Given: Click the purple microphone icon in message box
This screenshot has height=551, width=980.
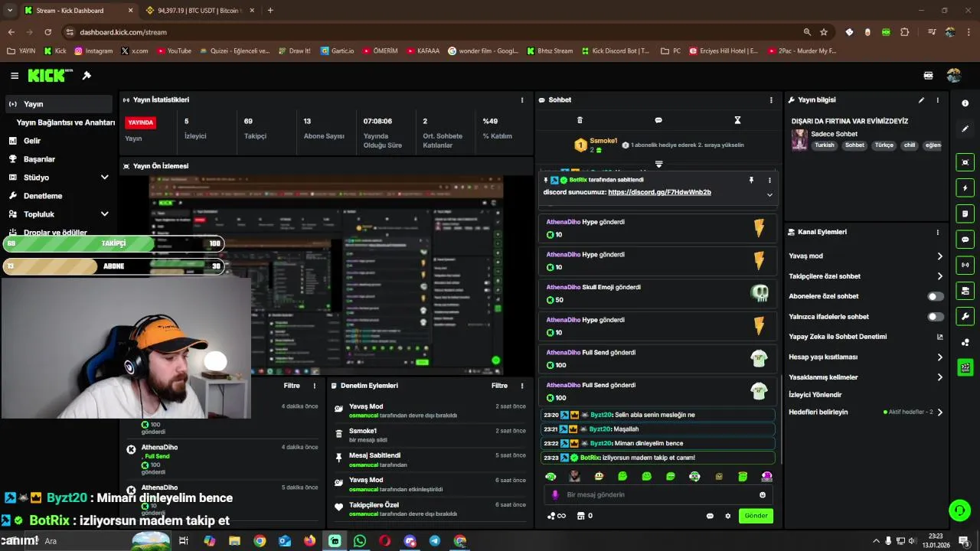Looking at the screenshot, I should pos(555,495).
